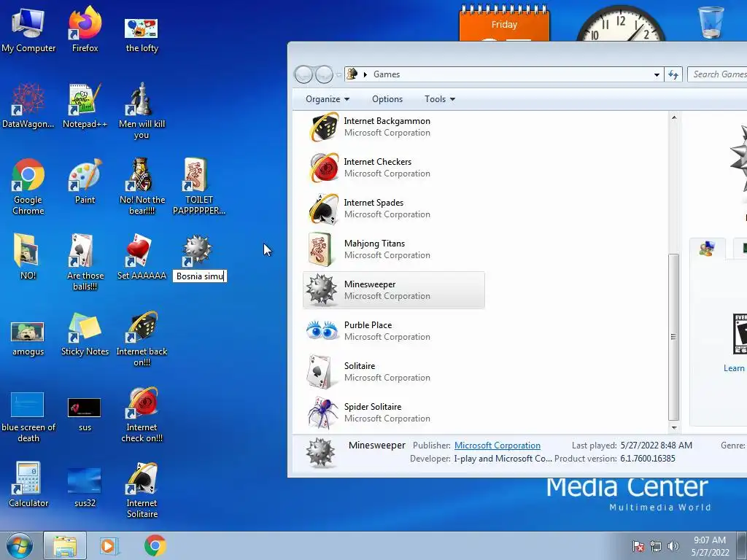Open Sticky Notes desktop shortcut
The image size is (747, 560).
tap(85, 333)
